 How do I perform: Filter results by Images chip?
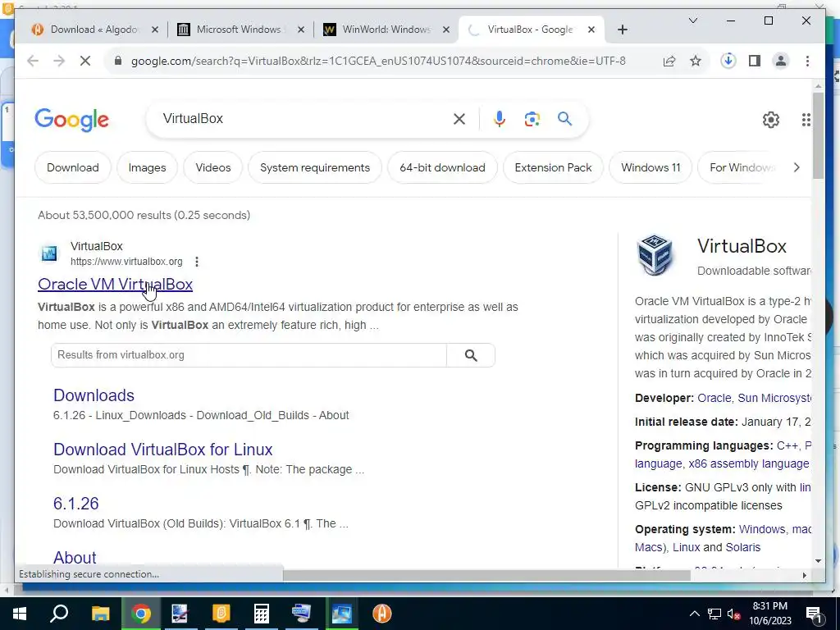pyautogui.click(x=148, y=167)
